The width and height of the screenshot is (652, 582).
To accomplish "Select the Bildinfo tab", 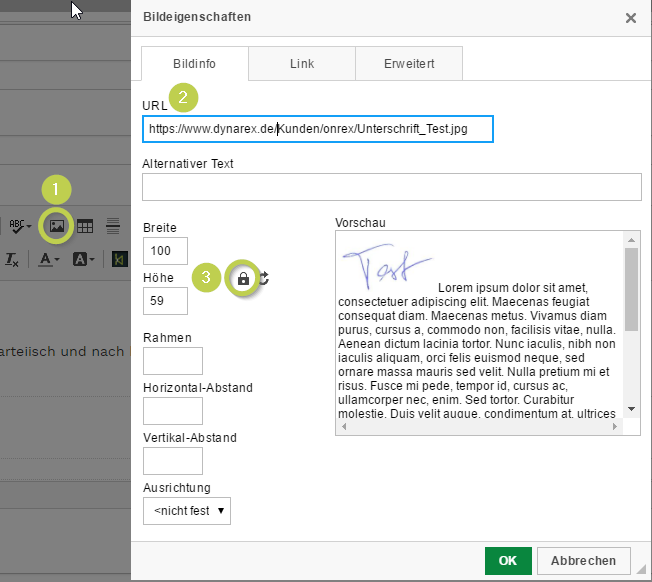I will [x=194, y=63].
